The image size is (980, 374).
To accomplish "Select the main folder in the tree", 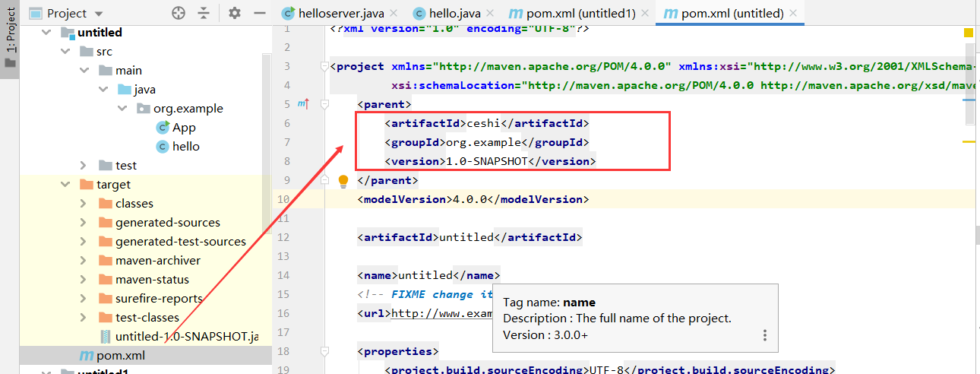I will [x=128, y=71].
